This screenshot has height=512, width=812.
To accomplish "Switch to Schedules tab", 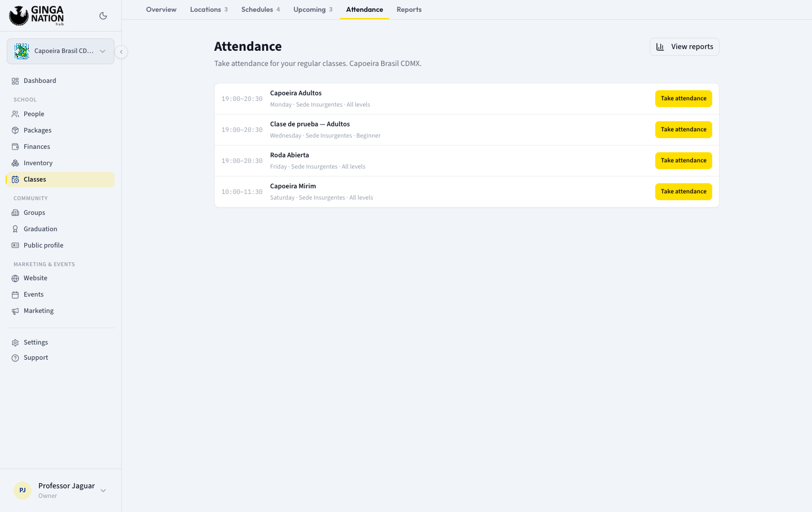I will click(x=261, y=10).
